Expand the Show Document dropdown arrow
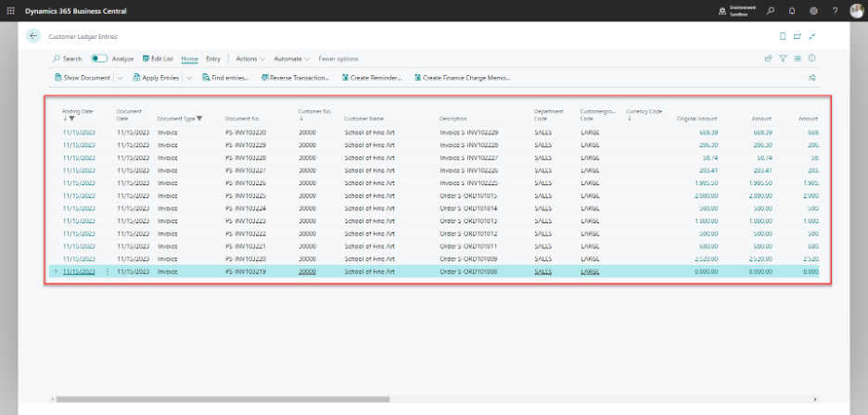 click(x=121, y=78)
